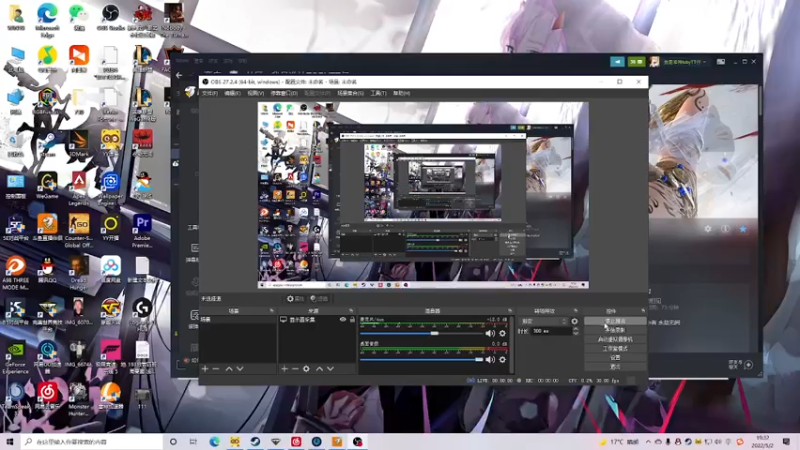Click the transition properties gear icon
Image resolution: width=800 pixels, height=450 pixels.
tap(574, 321)
